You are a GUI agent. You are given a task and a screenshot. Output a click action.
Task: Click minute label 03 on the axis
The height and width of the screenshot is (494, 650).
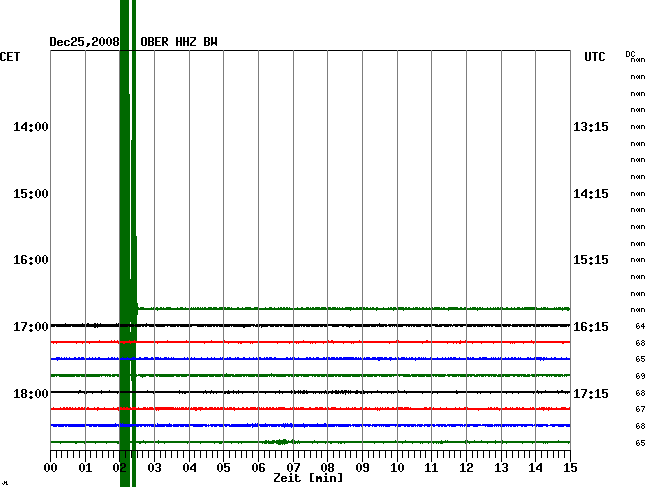[x=155, y=467]
